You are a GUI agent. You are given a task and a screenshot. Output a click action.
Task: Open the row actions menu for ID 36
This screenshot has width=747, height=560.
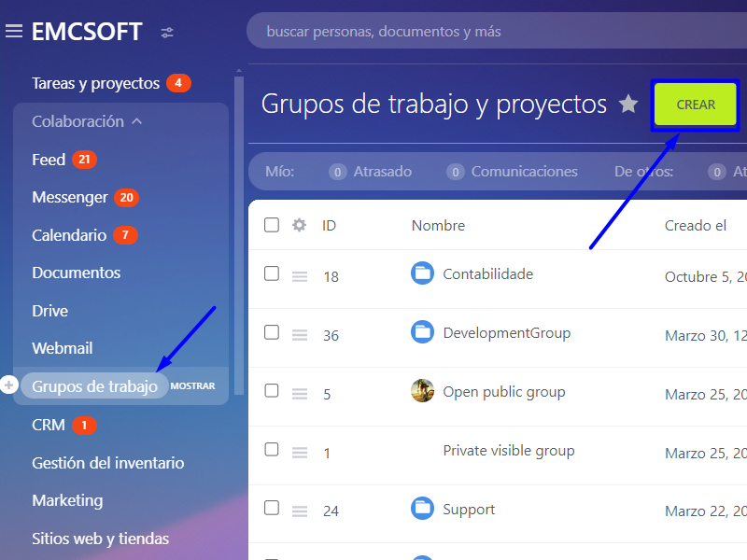[300, 335]
